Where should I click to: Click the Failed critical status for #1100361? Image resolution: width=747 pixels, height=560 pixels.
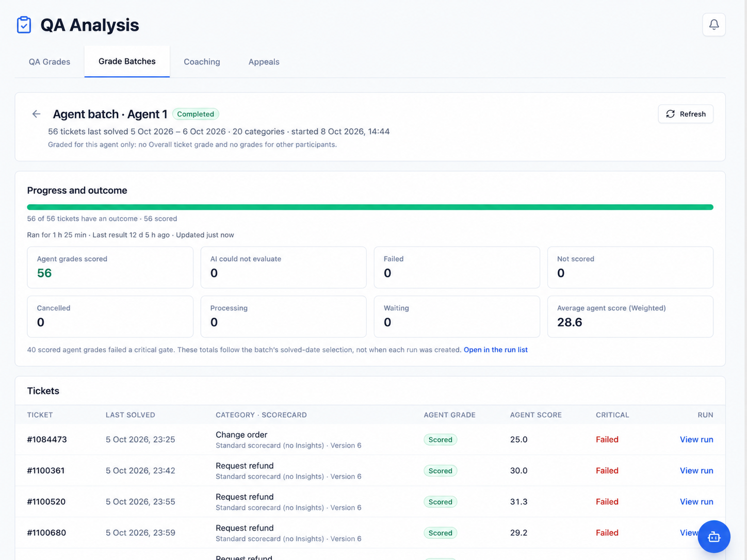(x=607, y=470)
